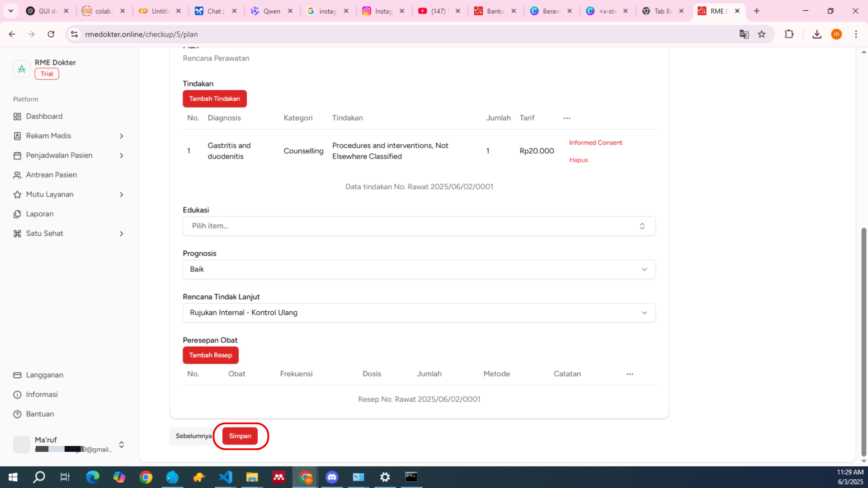Click the Langganan sidebar icon
This screenshot has height=488, width=868.
tap(17, 375)
